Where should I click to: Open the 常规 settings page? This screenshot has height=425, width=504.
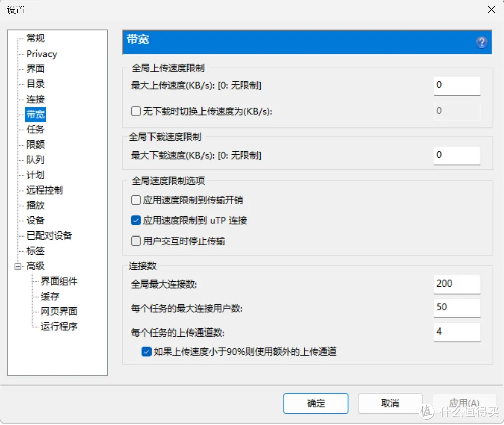click(35, 38)
